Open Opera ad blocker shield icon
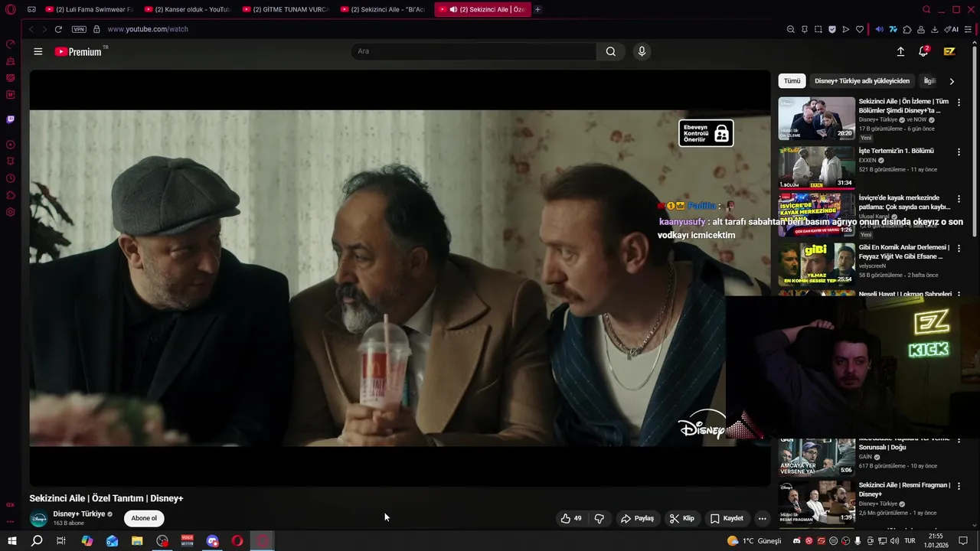 [x=831, y=29]
